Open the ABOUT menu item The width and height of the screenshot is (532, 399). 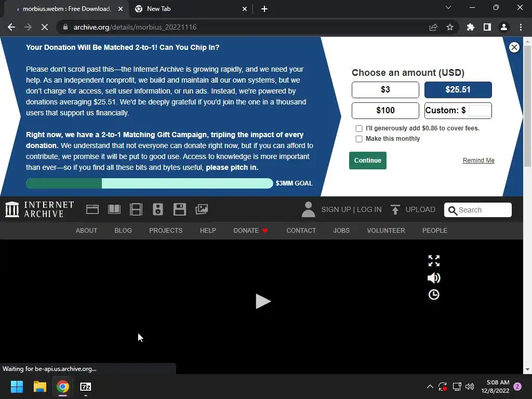(87, 230)
